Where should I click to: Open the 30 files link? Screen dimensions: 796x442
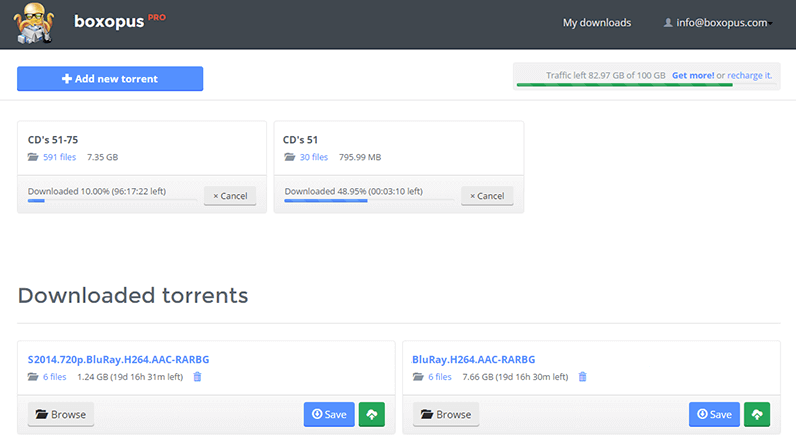coord(314,157)
